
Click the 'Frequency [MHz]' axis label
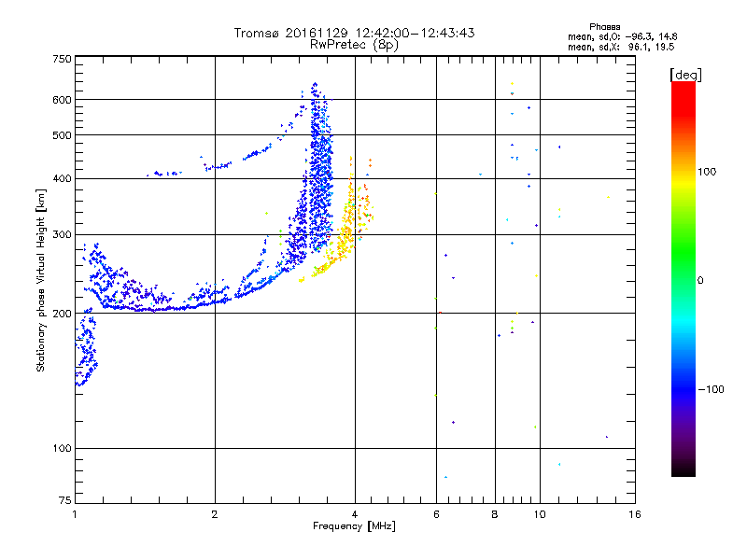(354, 526)
